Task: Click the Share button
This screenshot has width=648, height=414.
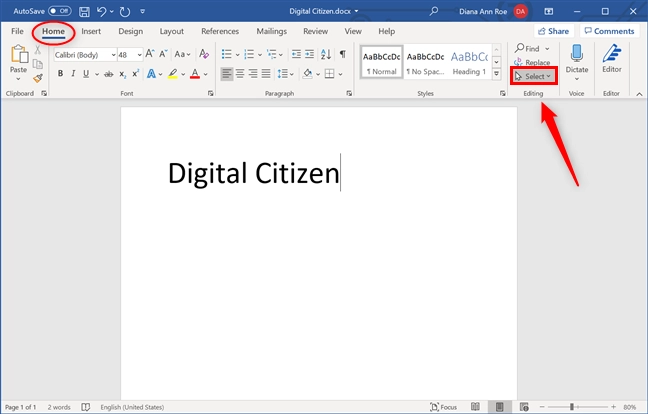Action: [x=554, y=31]
